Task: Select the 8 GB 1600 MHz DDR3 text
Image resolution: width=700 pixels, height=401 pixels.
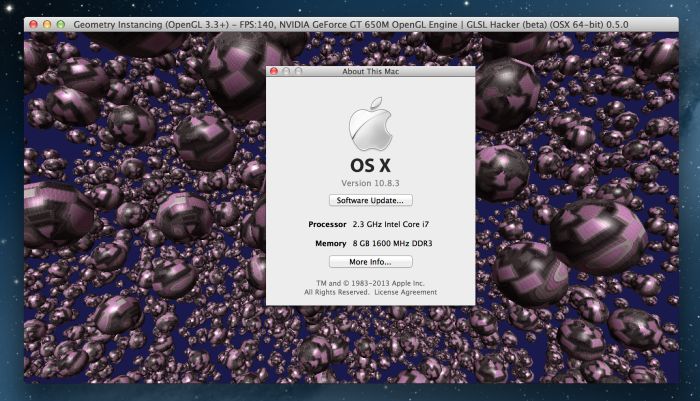Action: tap(392, 243)
